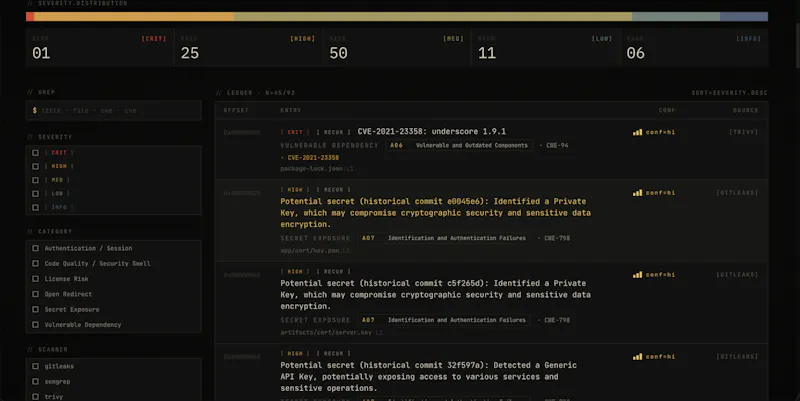Select the INFO count card showing 06
The height and width of the screenshot is (401, 800).
tap(694, 48)
